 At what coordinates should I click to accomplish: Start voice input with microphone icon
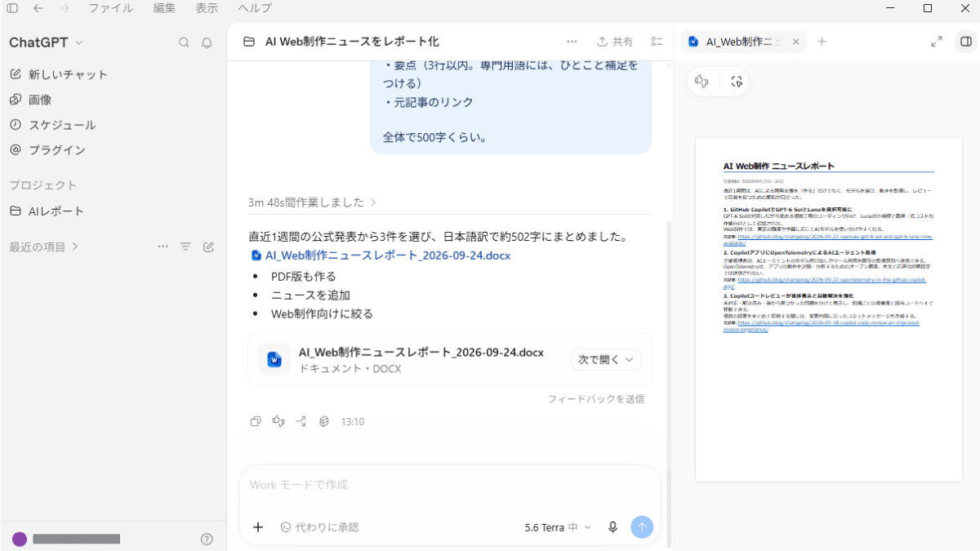tap(612, 527)
